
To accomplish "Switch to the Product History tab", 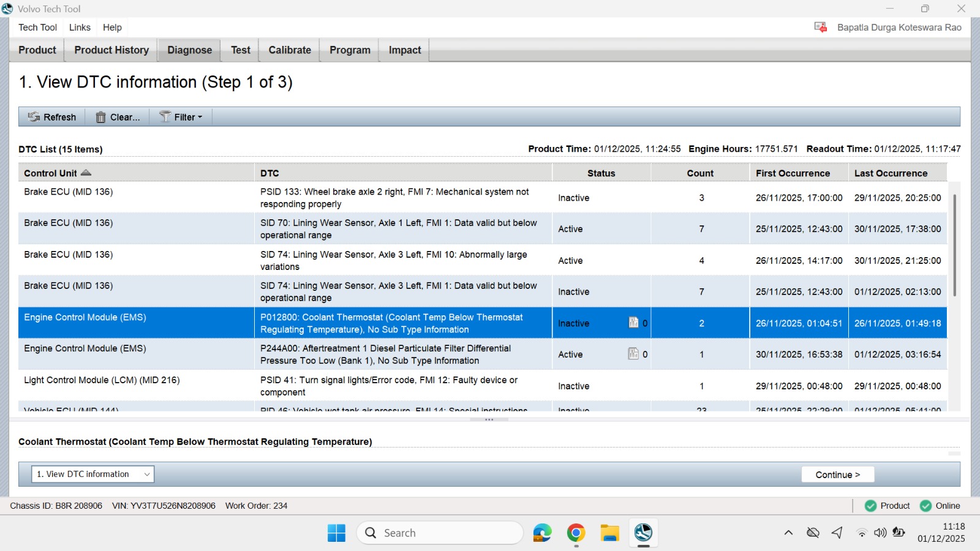I will click(111, 50).
